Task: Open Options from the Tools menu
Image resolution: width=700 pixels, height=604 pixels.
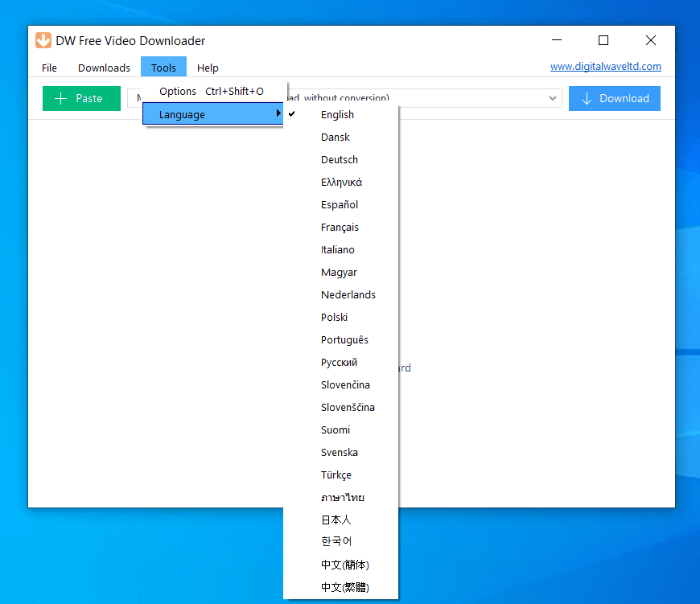Action: 214,92
